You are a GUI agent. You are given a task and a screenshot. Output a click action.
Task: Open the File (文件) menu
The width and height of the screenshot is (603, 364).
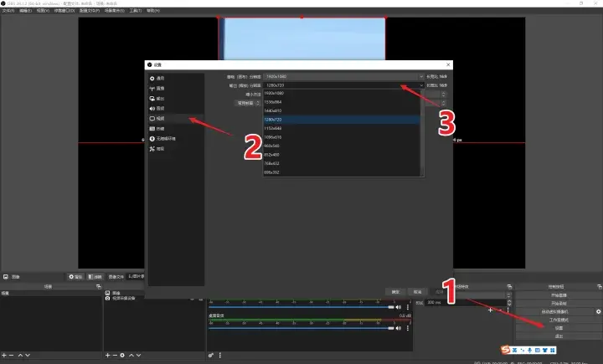click(8, 11)
